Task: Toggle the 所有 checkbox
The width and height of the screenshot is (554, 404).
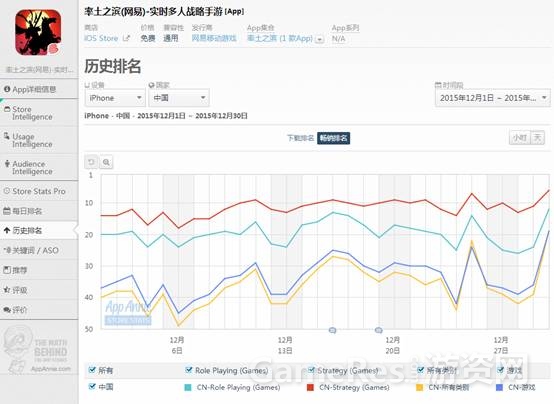Action: [x=92, y=370]
